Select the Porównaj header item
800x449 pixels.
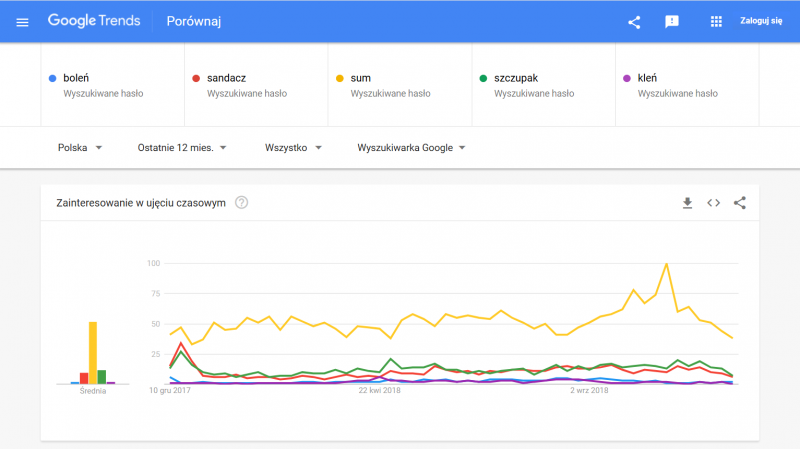[192, 22]
